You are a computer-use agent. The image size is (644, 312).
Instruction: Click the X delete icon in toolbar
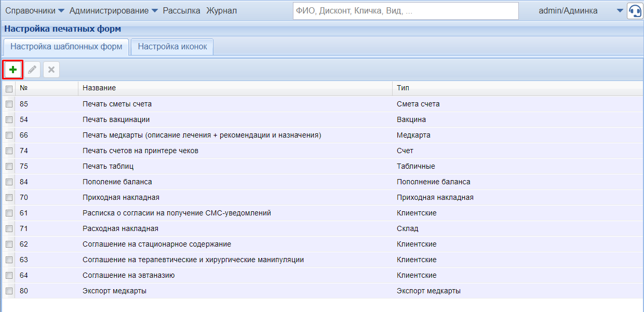click(51, 69)
